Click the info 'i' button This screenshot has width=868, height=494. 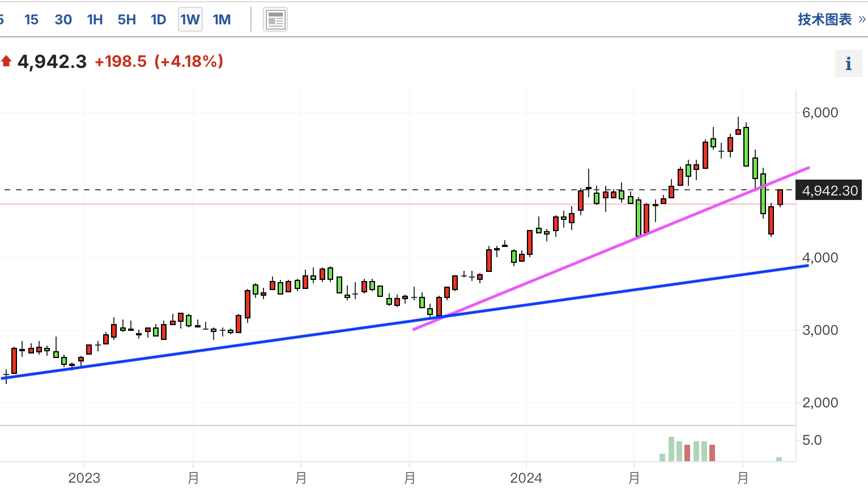point(849,63)
